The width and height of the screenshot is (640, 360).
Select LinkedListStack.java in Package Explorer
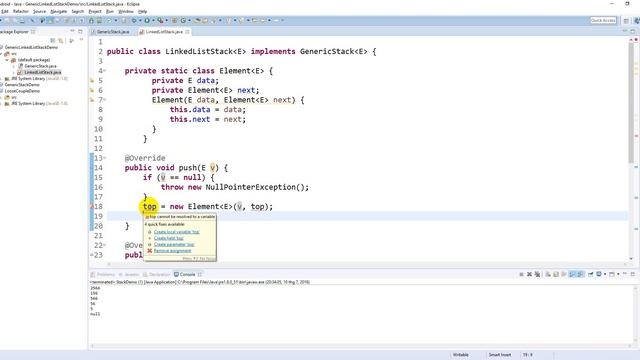[42, 72]
